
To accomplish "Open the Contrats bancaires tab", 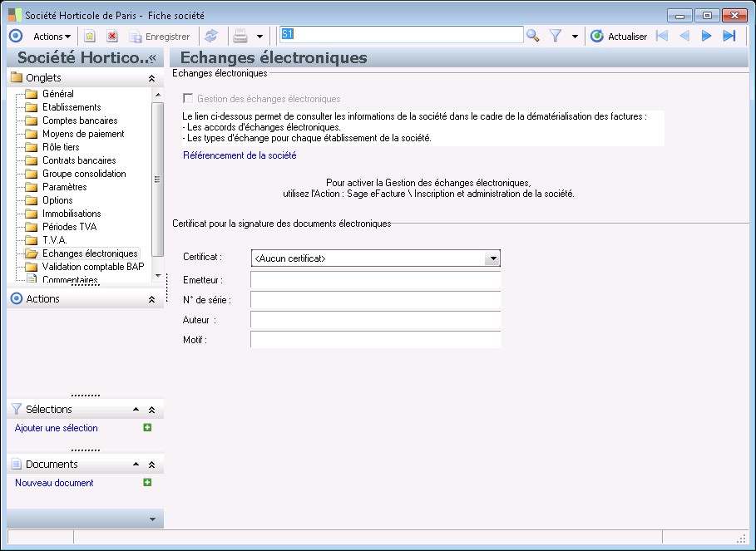I will coord(79,160).
